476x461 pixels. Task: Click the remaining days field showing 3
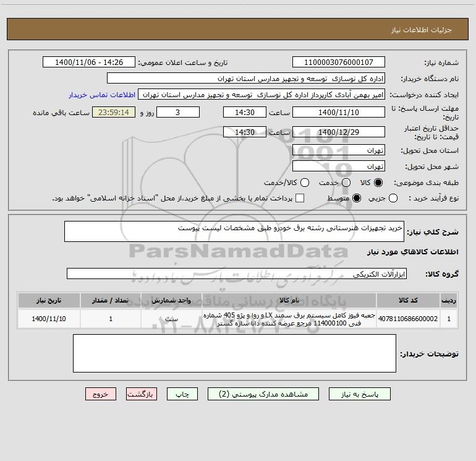click(178, 112)
